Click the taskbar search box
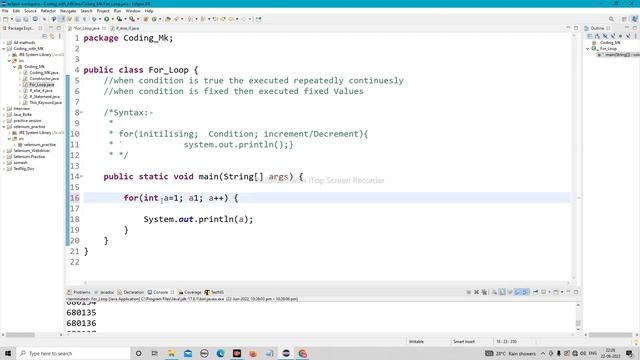 pyautogui.click(x=73, y=353)
